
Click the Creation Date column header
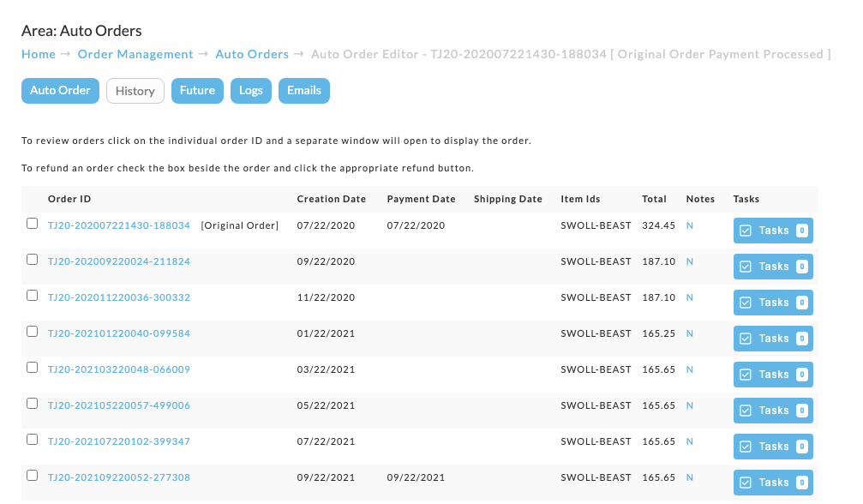pyautogui.click(x=332, y=199)
